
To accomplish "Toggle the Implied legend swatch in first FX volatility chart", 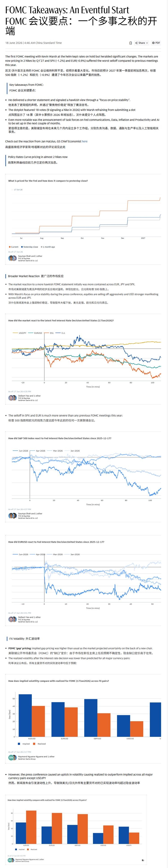I will click(24, 744).
